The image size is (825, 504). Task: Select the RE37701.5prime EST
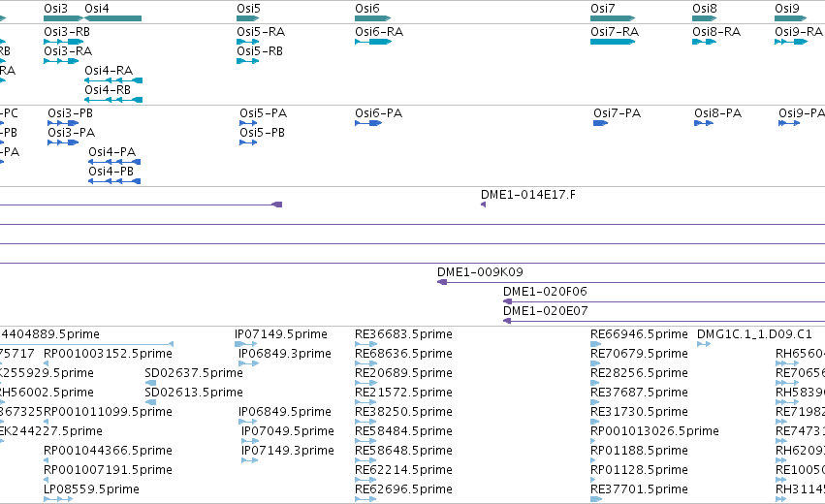[595, 499]
